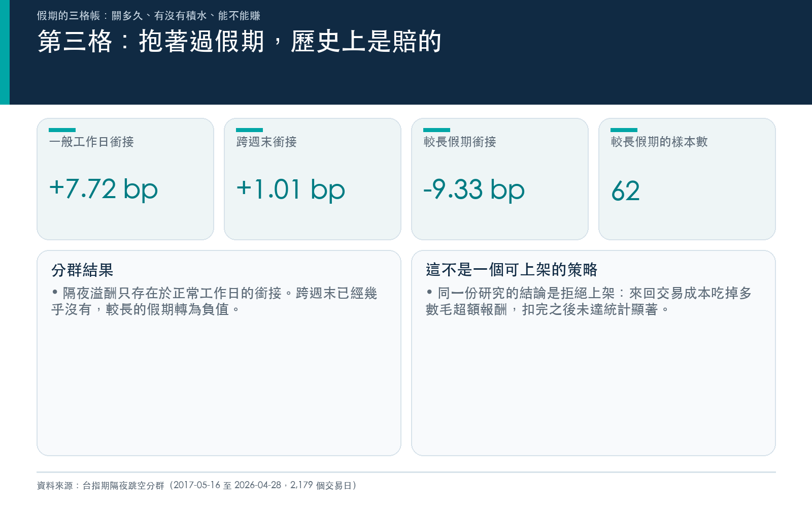Select the bullet text starting 隔夜溢酬只存在

click(214, 301)
